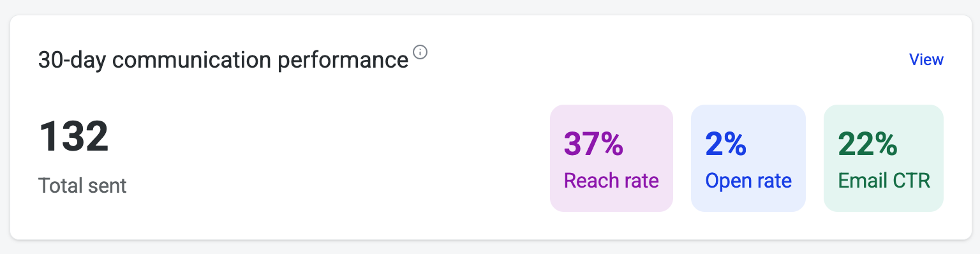Click the 132 total sent number
This screenshot has height=254, width=980.
pyautogui.click(x=74, y=137)
